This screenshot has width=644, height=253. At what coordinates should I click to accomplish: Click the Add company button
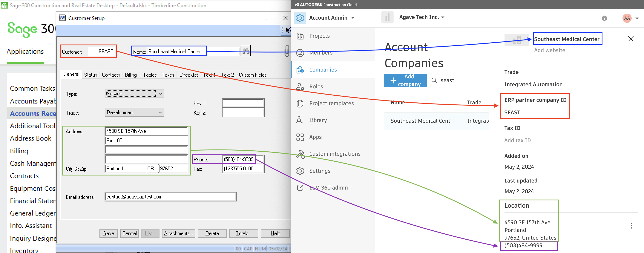(x=405, y=80)
